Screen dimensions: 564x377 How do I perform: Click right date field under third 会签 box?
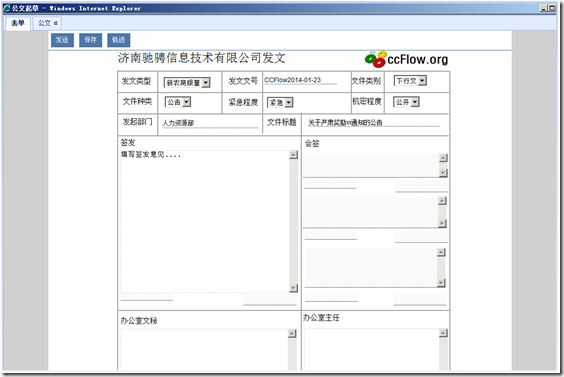pyautogui.click(x=420, y=300)
